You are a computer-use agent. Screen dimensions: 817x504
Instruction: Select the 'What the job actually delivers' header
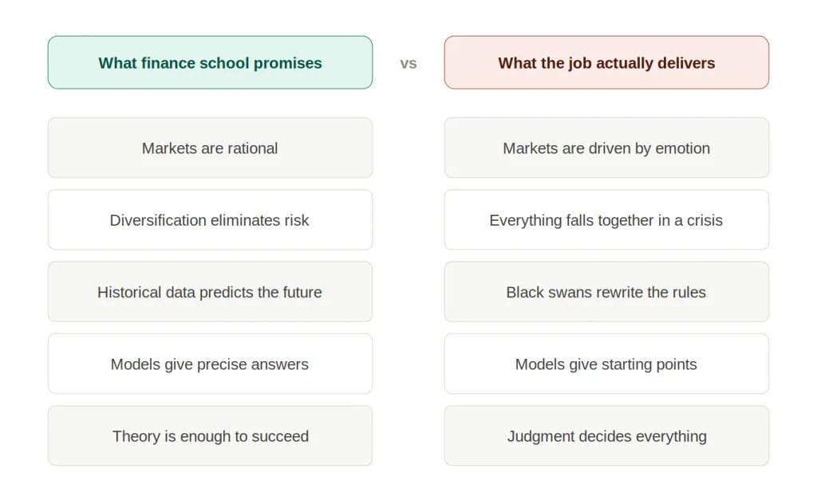click(606, 62)
